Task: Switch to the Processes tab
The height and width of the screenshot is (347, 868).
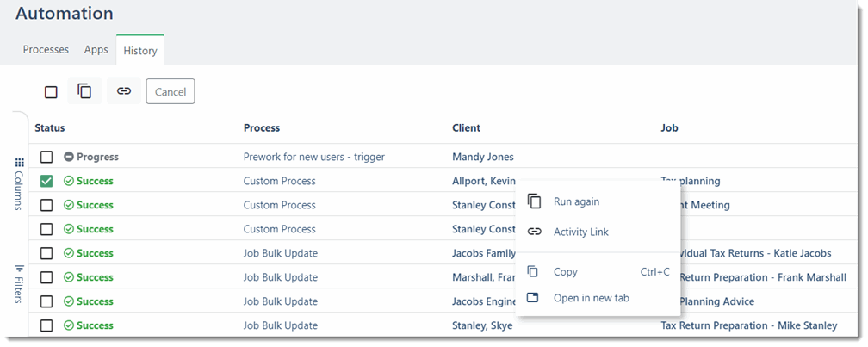Action: (46, 50)
